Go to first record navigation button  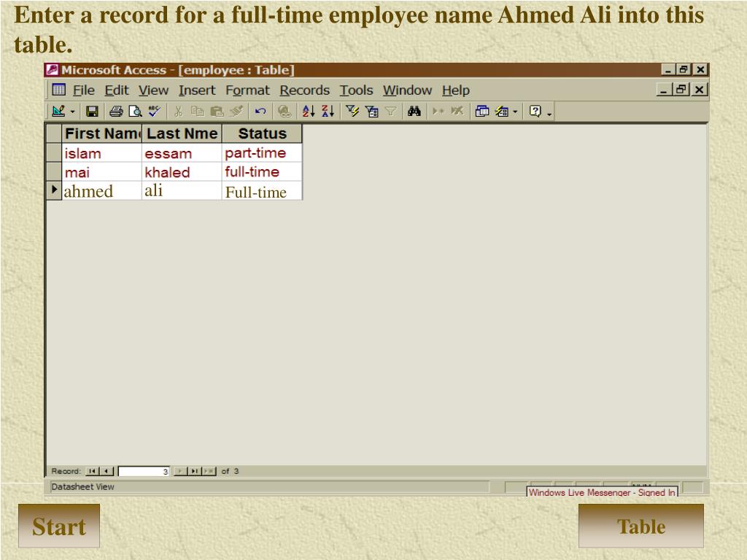[x=93, y=471]
